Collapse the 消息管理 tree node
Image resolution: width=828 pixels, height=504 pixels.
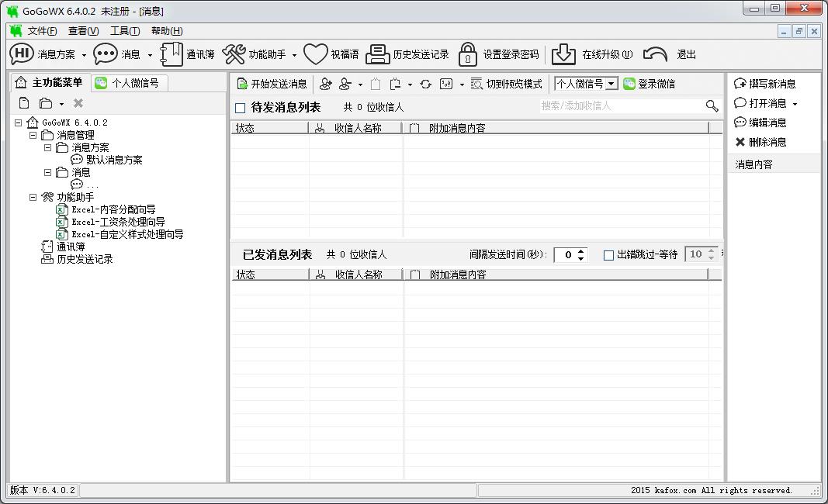[33, 135]
